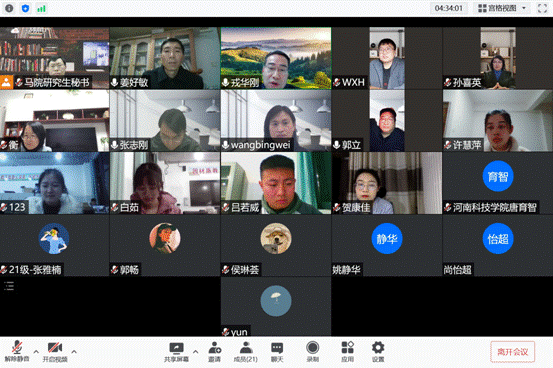The height and width of the screenshot is (368, 553).
Task: Select 马院研究生秘书 video tile
Action: 55,58
